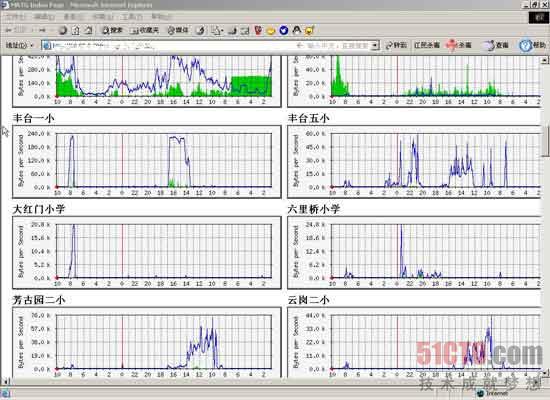Image resolution: width=550 pixels, height=400 pixels.
Task: Click the yellow round toolbar icon
Action: (271, 31)
